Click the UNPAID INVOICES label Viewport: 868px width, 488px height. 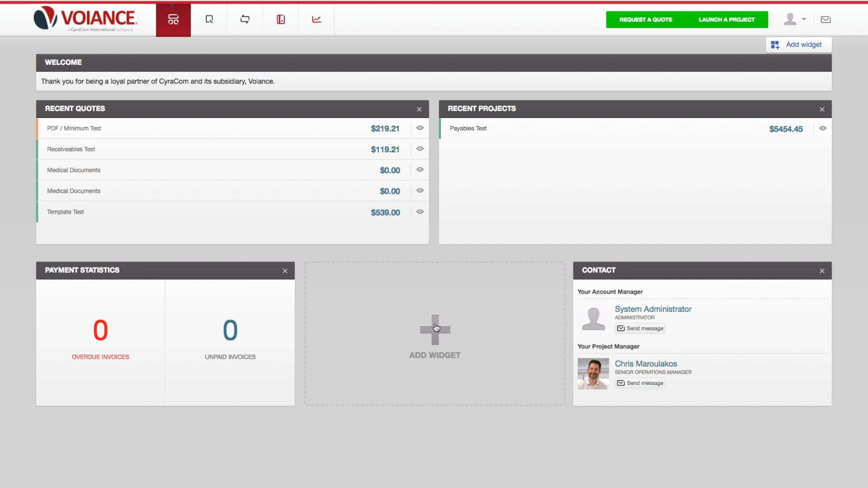(230, 357)
